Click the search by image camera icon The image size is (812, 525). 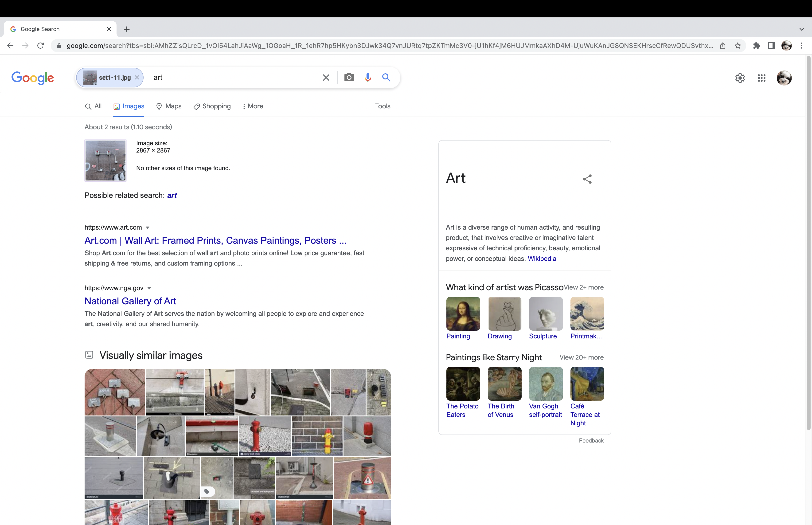point(349,77)
